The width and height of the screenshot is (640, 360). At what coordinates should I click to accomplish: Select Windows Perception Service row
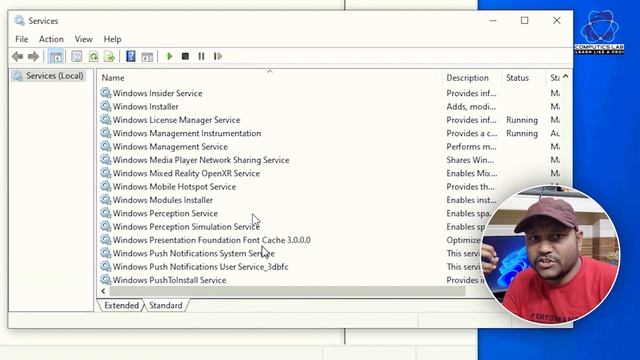[x=165, y=213]
